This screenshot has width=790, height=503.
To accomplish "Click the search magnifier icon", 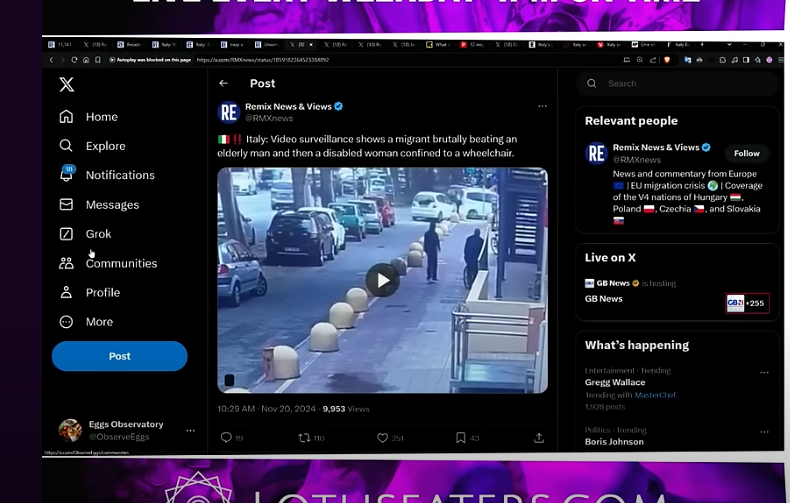I will 591,84.
